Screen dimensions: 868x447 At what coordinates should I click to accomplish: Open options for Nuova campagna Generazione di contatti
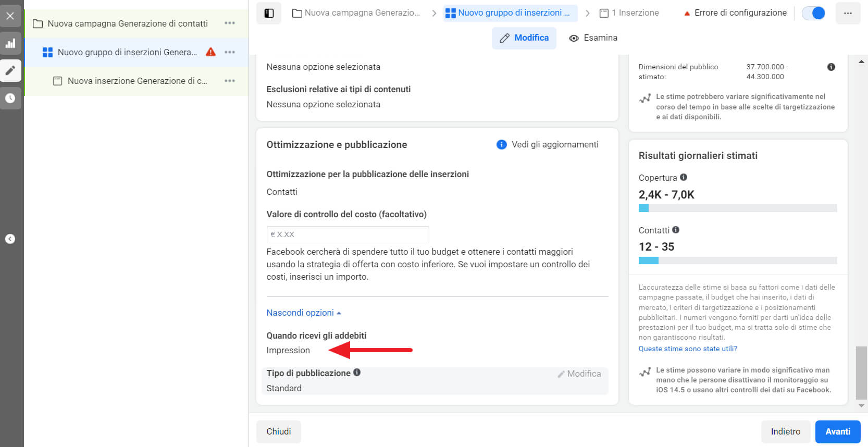coord(230,23)
